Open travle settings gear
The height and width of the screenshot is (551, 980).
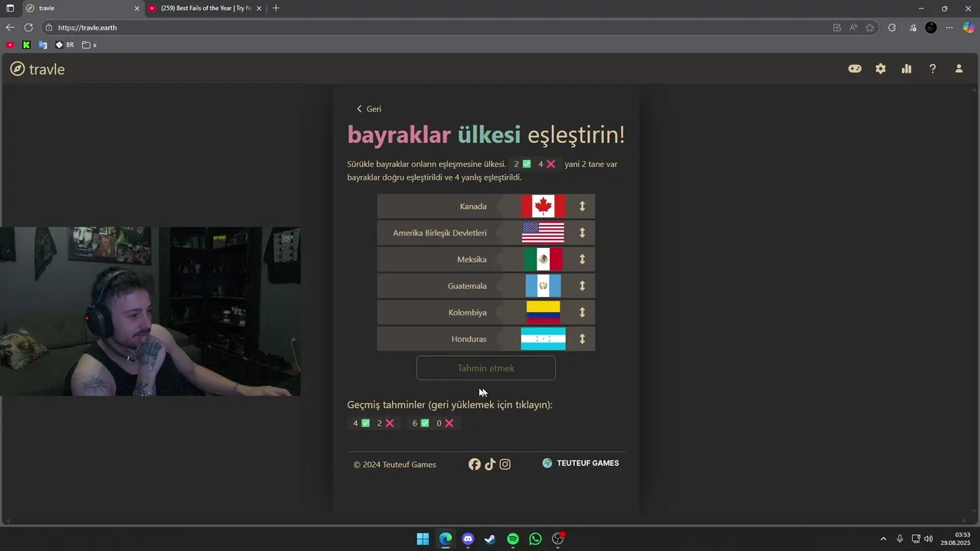[880, 69]
